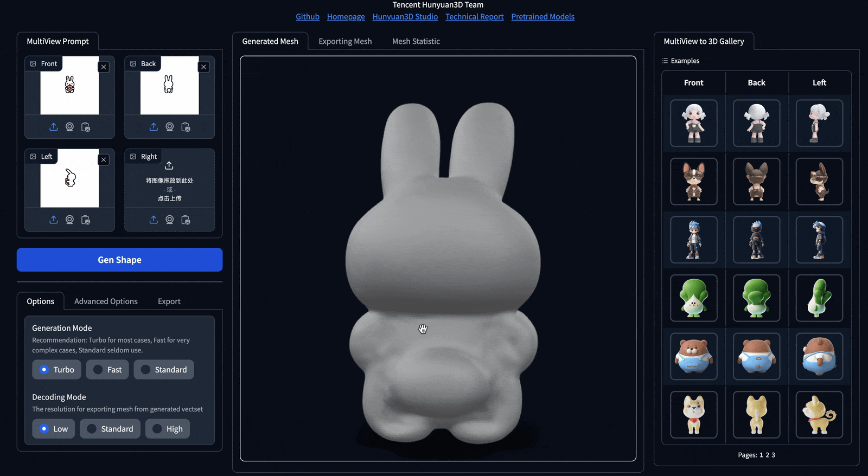
Task: Click clipboard paste icon under Front image
Action: [86, 127]
